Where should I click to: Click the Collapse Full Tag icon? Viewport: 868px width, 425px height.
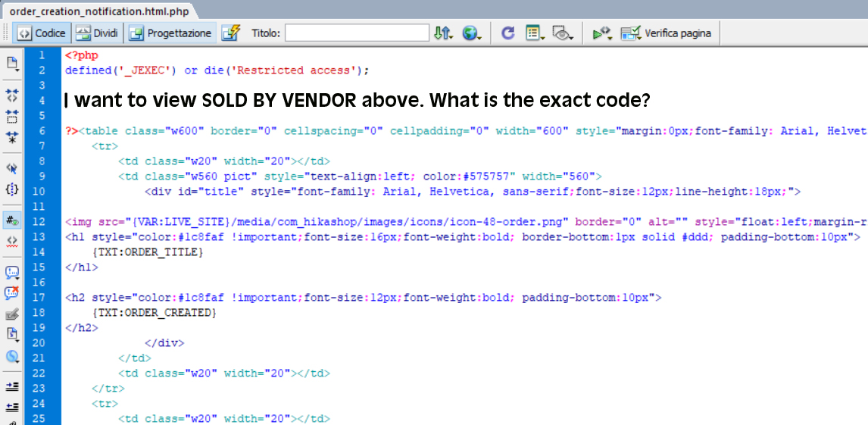pyautogui.click(x=11, y=95)
